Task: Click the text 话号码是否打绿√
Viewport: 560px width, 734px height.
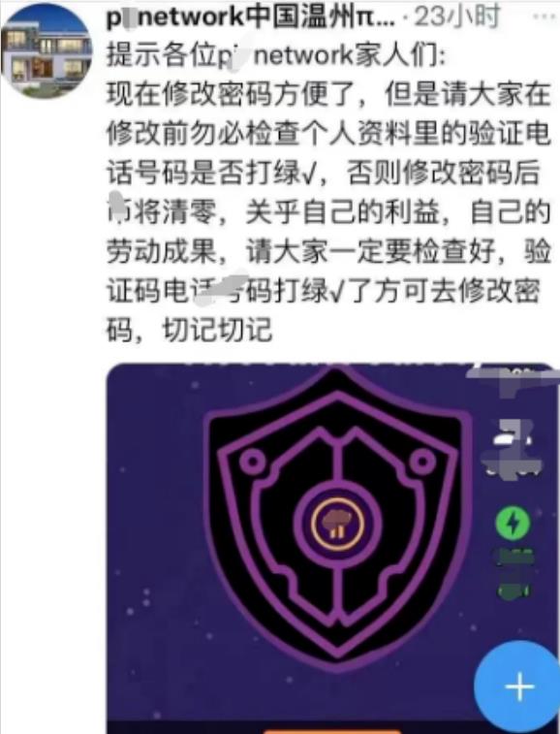Action: [212, 174]
